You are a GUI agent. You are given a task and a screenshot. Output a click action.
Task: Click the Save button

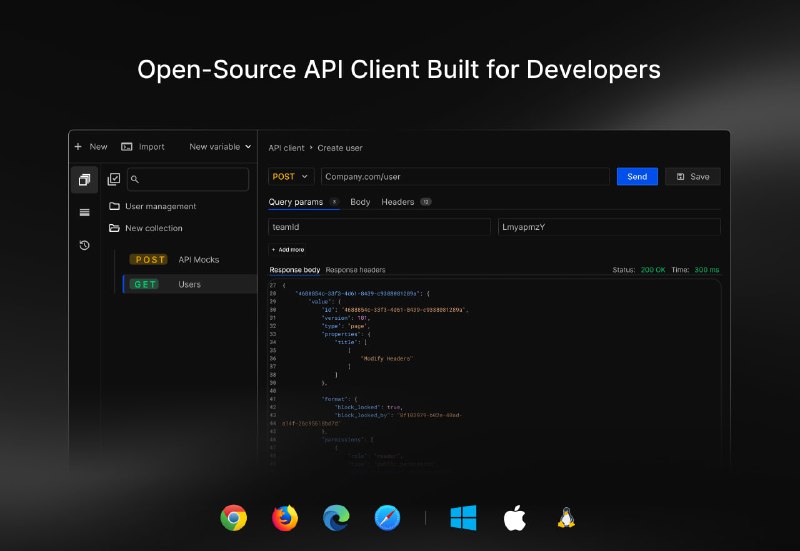click(692, 176)
